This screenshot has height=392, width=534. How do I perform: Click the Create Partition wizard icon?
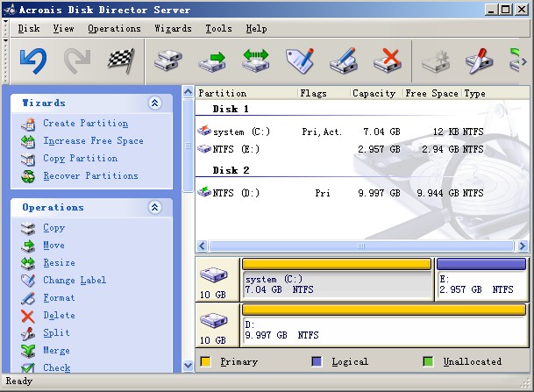[x=28, y=124]
